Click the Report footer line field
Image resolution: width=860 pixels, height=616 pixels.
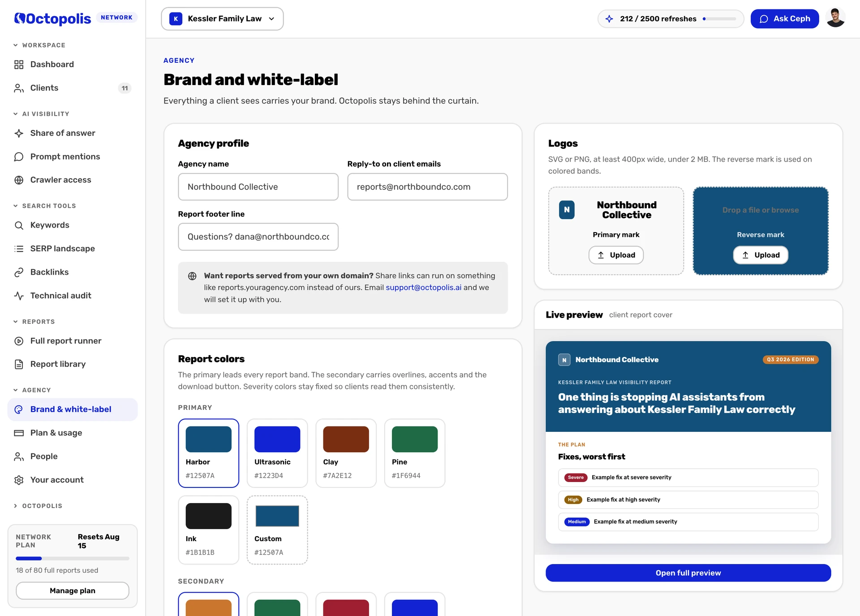pyautogui.click(x=258, y=237)
